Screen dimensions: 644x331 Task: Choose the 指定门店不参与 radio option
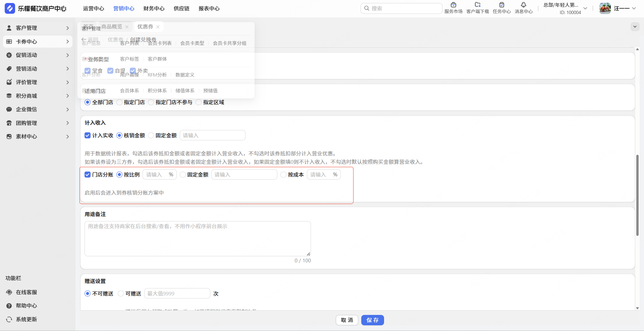(x=151, y=102)
